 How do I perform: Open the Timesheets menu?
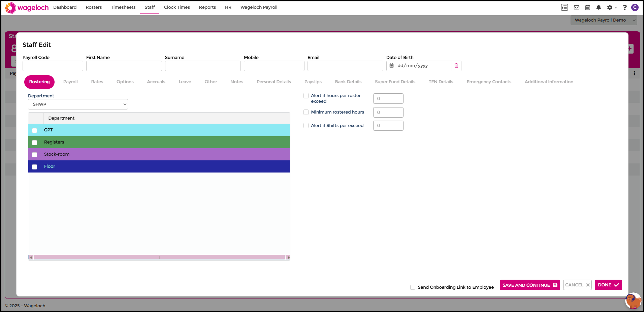click(123, 7)
